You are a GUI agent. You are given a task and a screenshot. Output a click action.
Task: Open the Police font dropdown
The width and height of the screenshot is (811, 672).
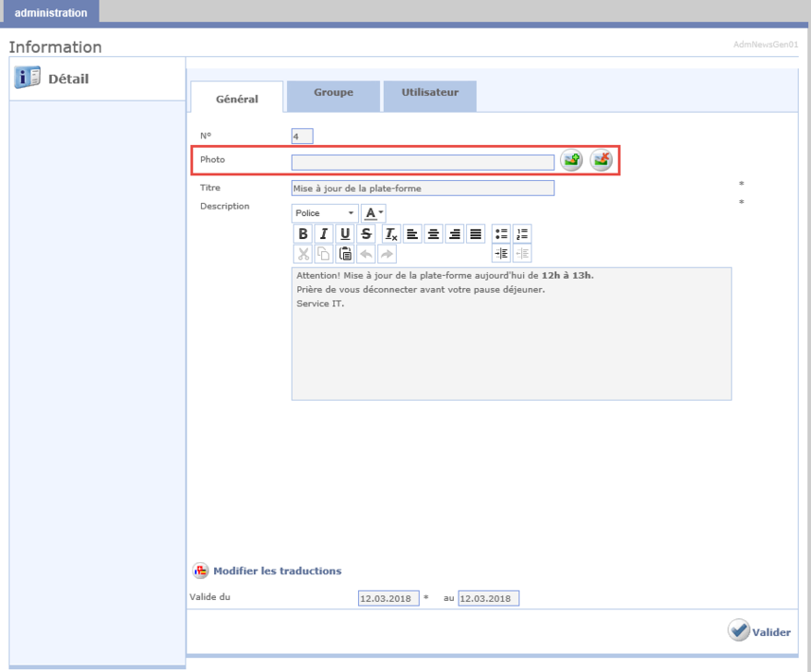tap(325, 213)
